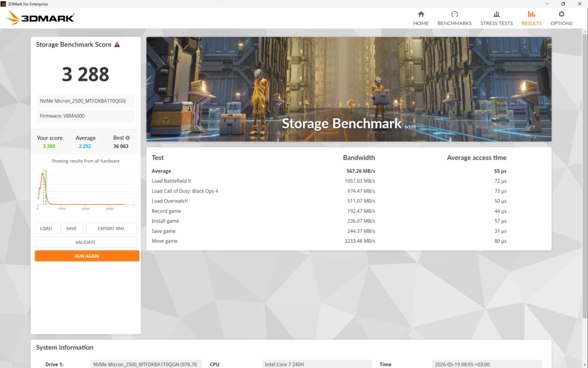Click the score distribution chart
The height and width of the screenshot is (368, 588).
coord(85,190)
